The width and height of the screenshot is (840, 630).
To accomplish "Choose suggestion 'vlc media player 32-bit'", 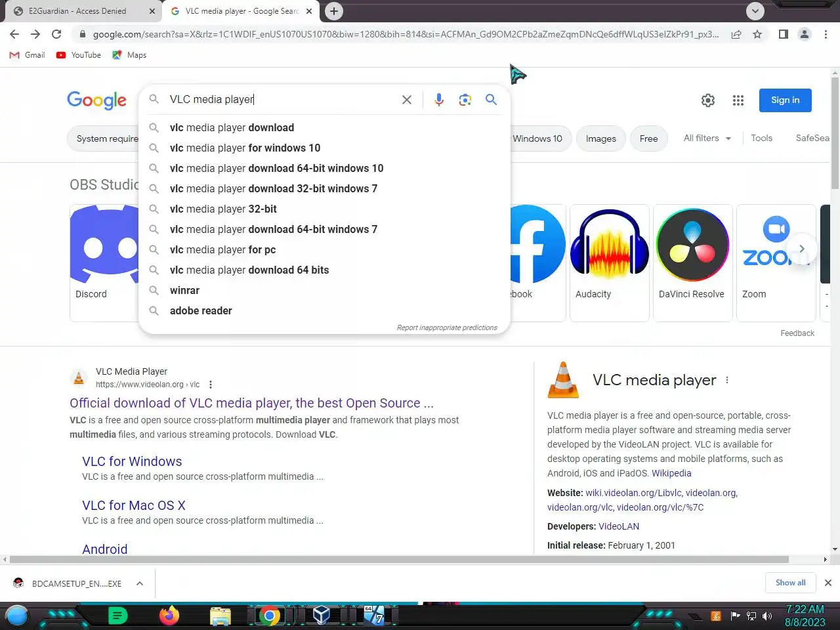I will pyautogui.click(x=324, y=209).
